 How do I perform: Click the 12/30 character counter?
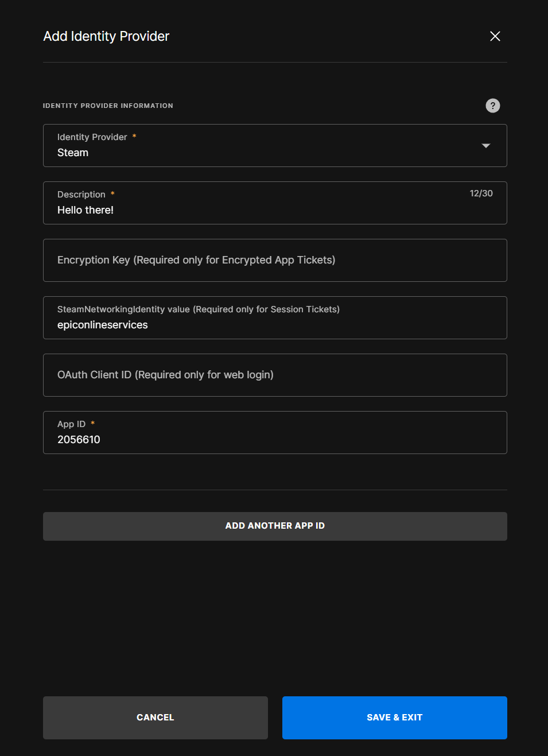[481, 193]
